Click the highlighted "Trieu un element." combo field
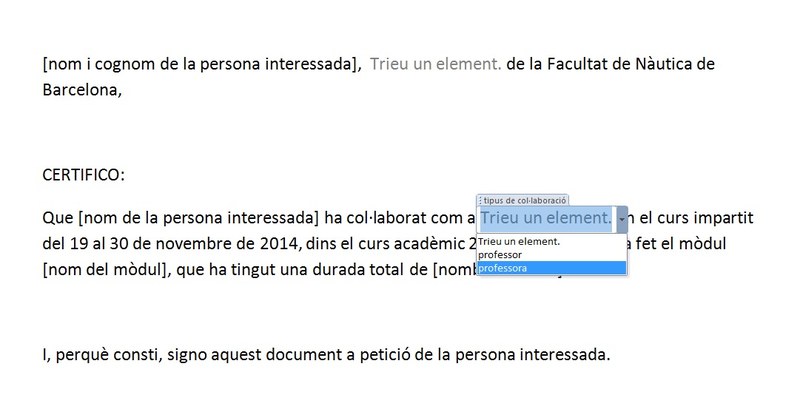 pyautogui.click(x=546, y=218)
